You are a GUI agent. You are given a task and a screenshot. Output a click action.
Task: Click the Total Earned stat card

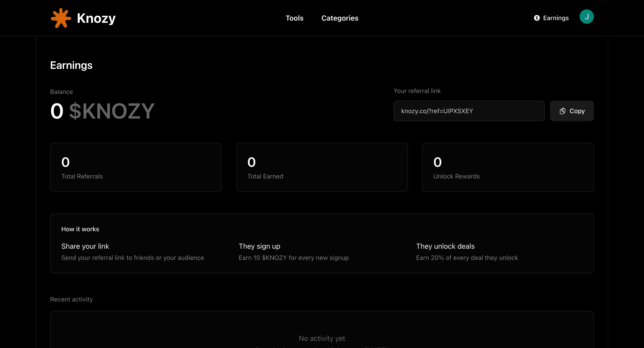[x=322, y=167]
